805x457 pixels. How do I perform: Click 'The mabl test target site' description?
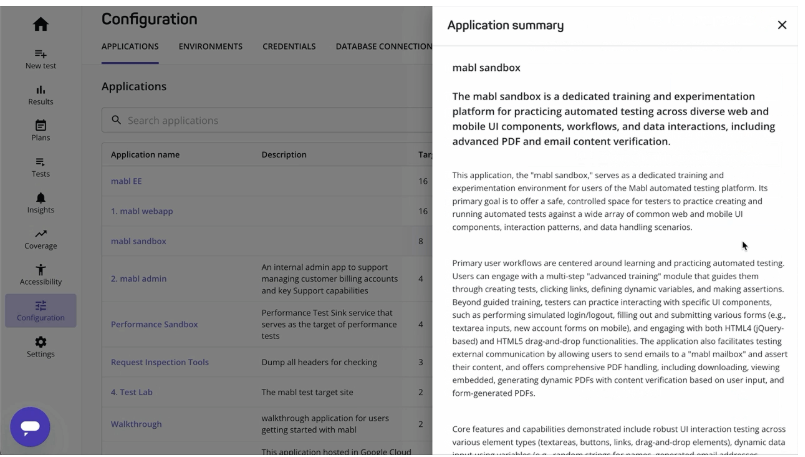[x=308, y=392]
